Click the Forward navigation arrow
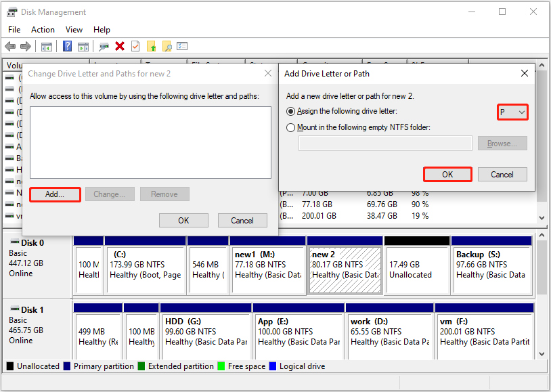The width and height of the screenshot is (551, 392). (x=26, y=46)
